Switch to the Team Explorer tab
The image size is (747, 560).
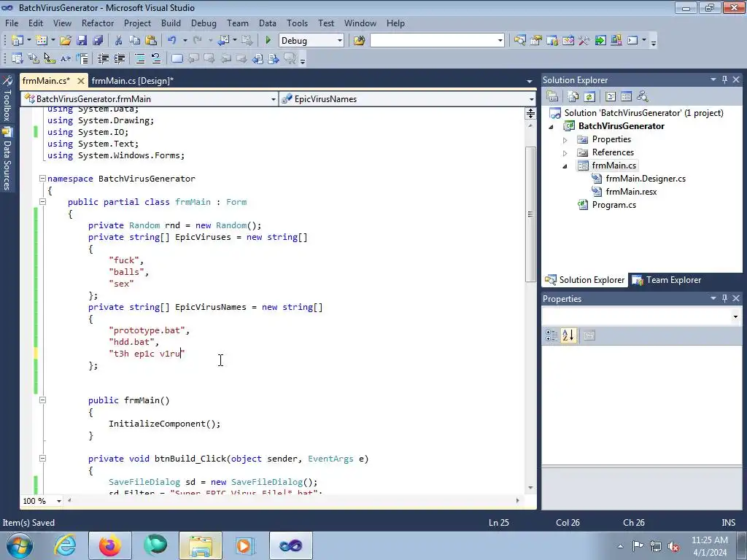tap(667, 280)
